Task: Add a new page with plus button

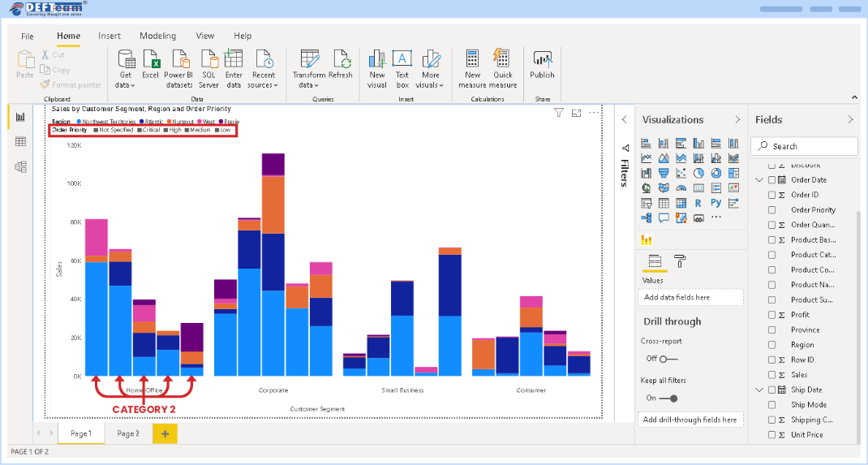Action: pyautogui.click(x=165, y=434)
